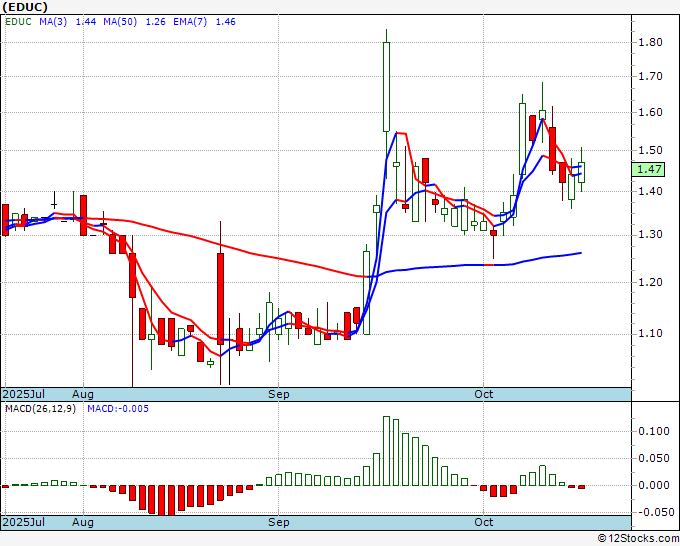
Task: Click the 12Stocks.com copyright text
Action: pyautogui.click(x=638, y=539)
